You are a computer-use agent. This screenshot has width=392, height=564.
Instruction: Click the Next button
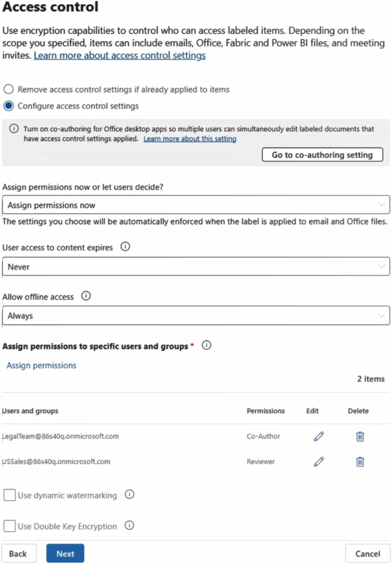[65, 553]
